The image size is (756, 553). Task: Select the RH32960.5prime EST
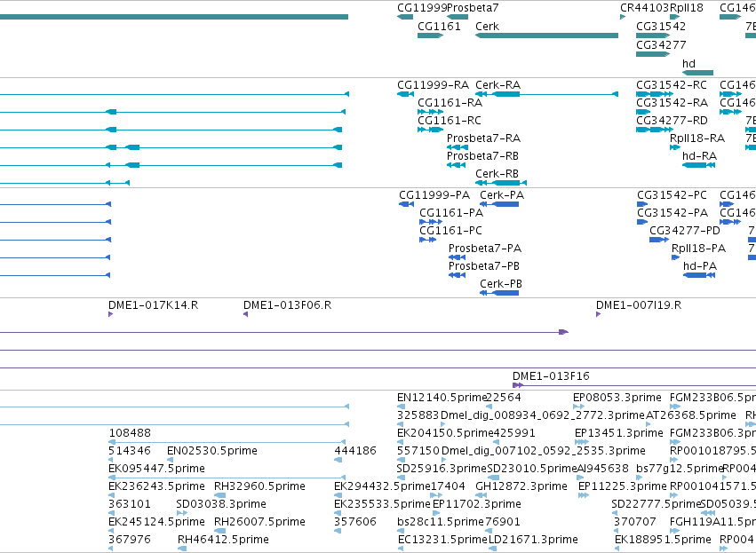pos(219,495)
